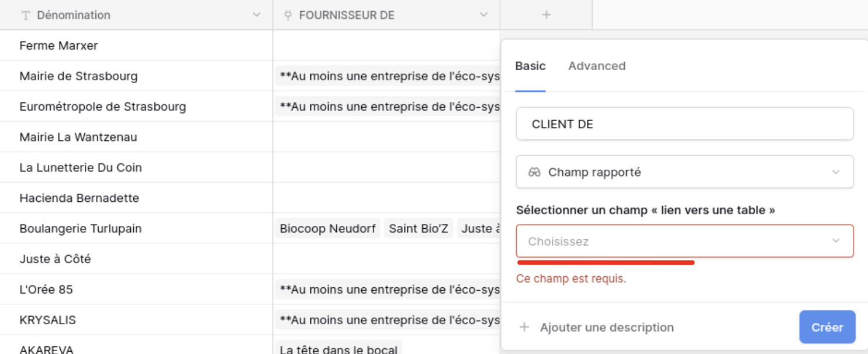Click Ajouter une description link
Screen dimensions: 868x354
point(606,327)
